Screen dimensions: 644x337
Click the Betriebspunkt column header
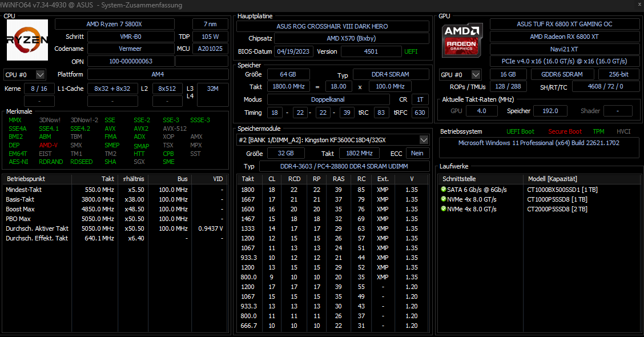coord(37,179)
